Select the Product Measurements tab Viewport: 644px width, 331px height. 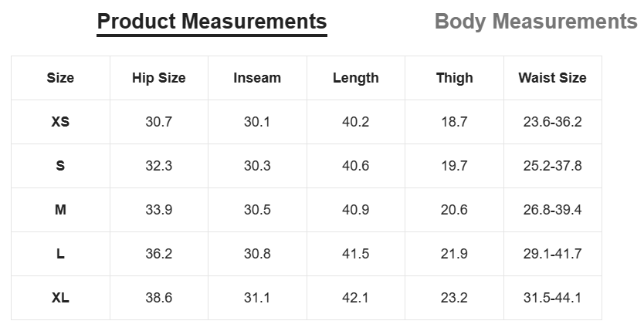click(212, 22)
